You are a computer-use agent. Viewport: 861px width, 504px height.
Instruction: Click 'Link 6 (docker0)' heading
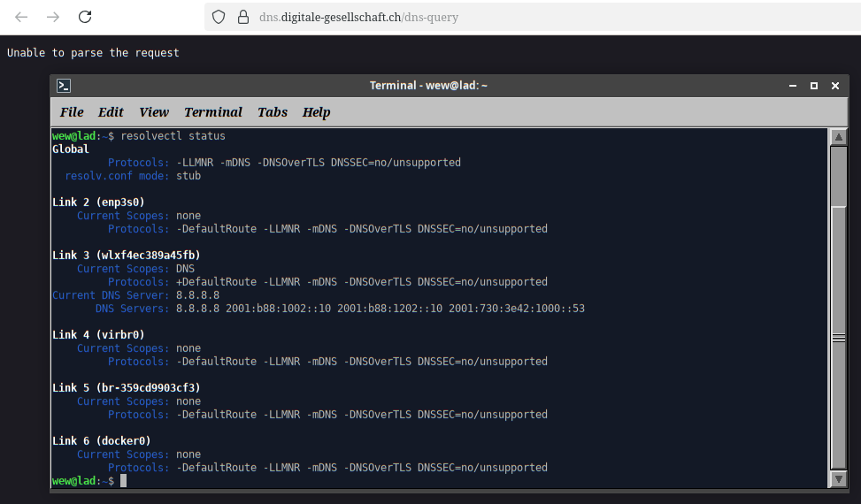(102, 441)
